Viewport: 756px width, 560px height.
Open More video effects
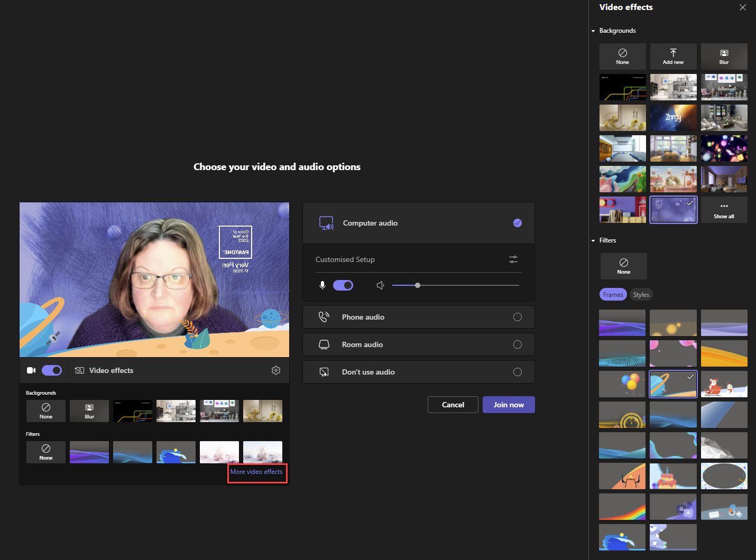coord(257,472)
